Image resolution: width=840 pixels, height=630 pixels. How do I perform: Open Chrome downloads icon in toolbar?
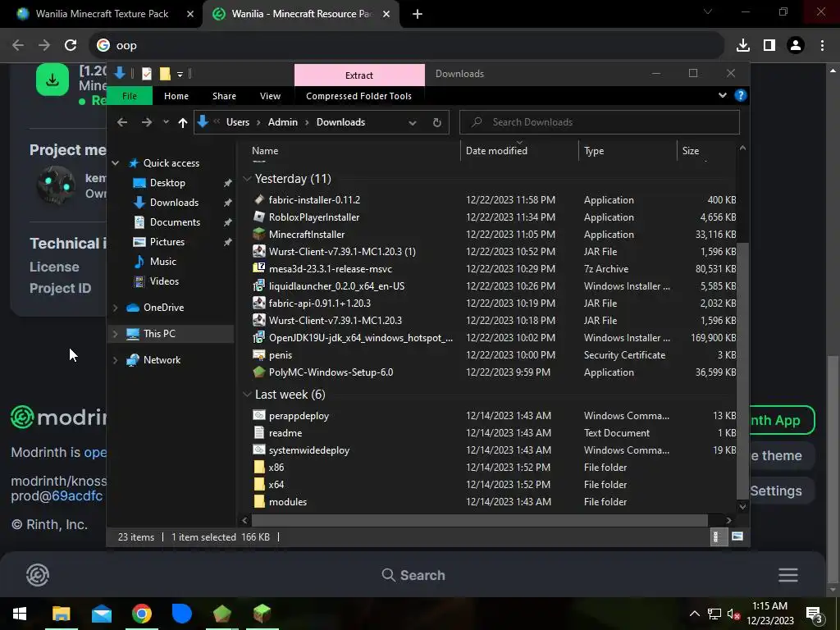(x=743, y=46)
